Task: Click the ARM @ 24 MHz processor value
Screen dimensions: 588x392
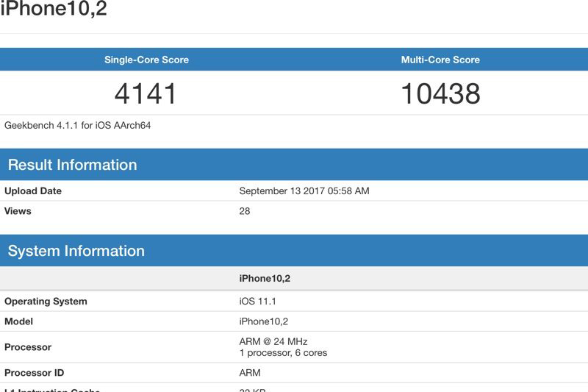Action: pyautogui.click(x=273, y=341)
